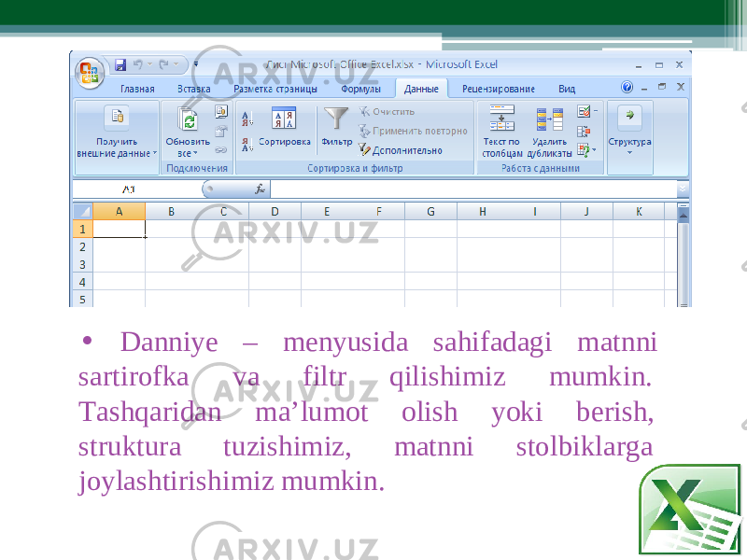747x560 pixels.
Task: Toggle the Фильтр funnel
Action: point(336,127)
